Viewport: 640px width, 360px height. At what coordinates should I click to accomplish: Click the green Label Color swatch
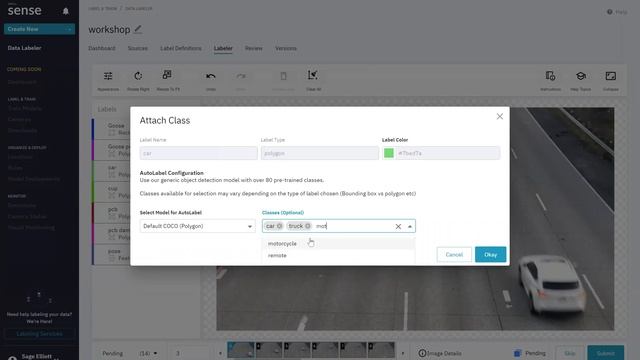[389, 153]
